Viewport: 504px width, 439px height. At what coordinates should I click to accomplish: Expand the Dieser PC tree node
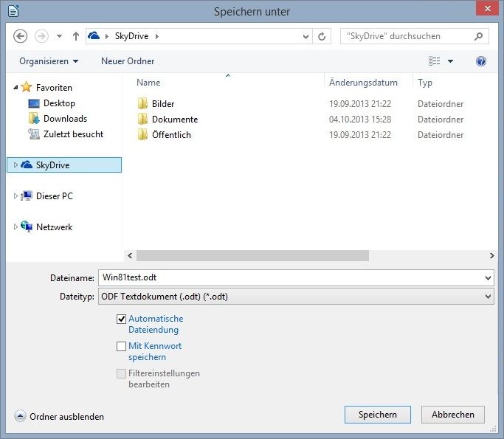(x=16, y=196)
